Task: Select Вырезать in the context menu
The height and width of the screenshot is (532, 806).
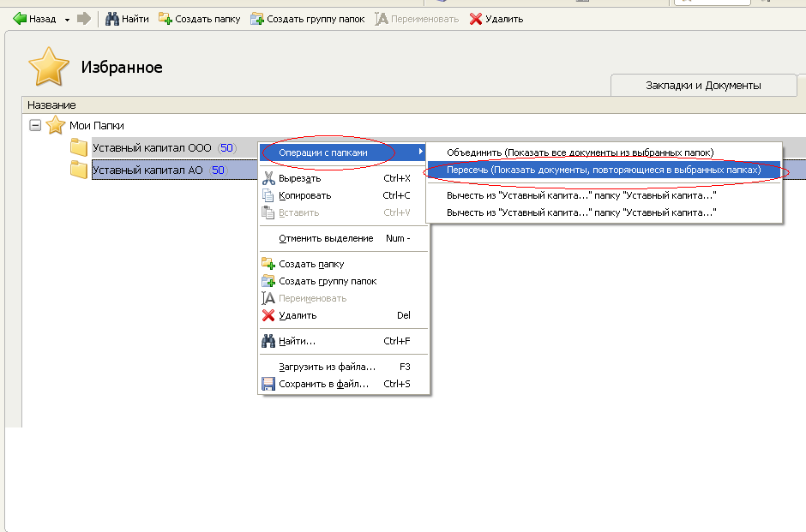Action: [x=343, y=178]
